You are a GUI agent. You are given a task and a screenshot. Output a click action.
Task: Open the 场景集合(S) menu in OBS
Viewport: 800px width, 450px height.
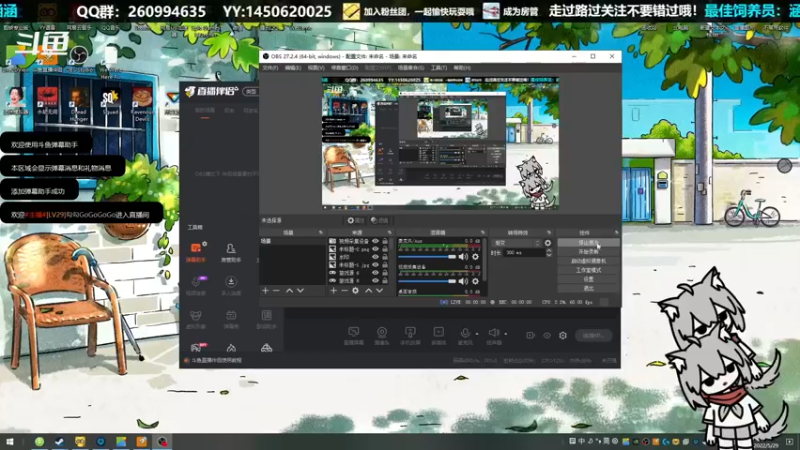(x=411, y=68)
